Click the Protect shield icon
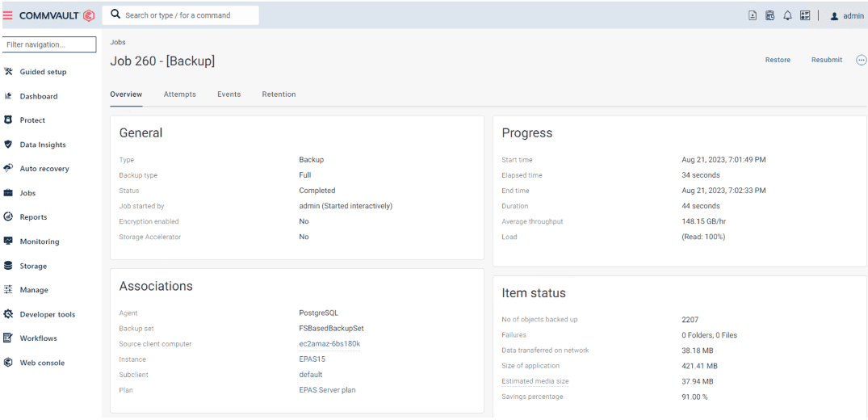 [8, 120]
